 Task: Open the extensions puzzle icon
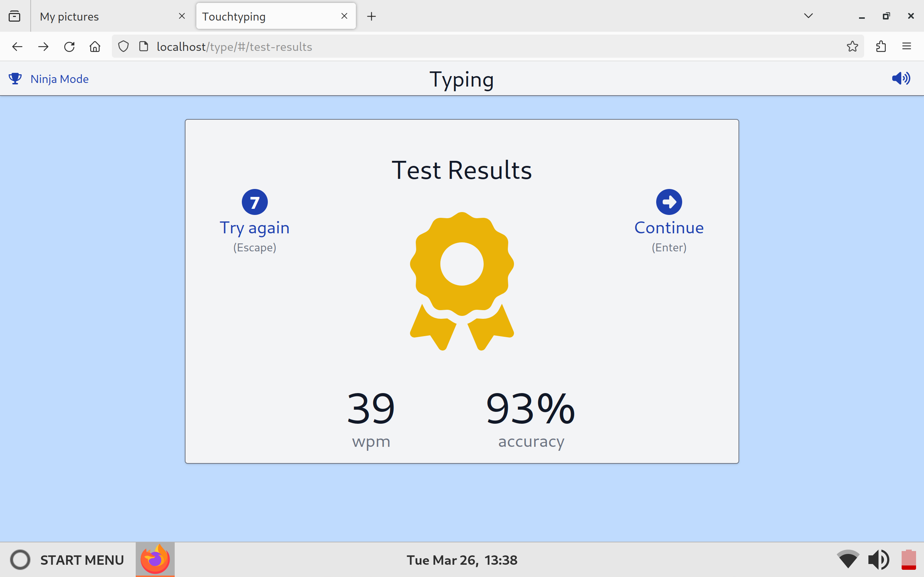881,47
